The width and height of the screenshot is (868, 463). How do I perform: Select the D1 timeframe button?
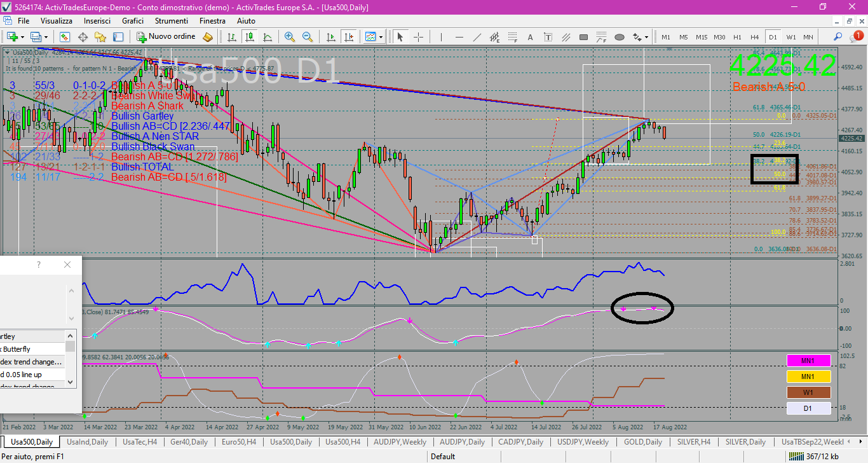773,37
